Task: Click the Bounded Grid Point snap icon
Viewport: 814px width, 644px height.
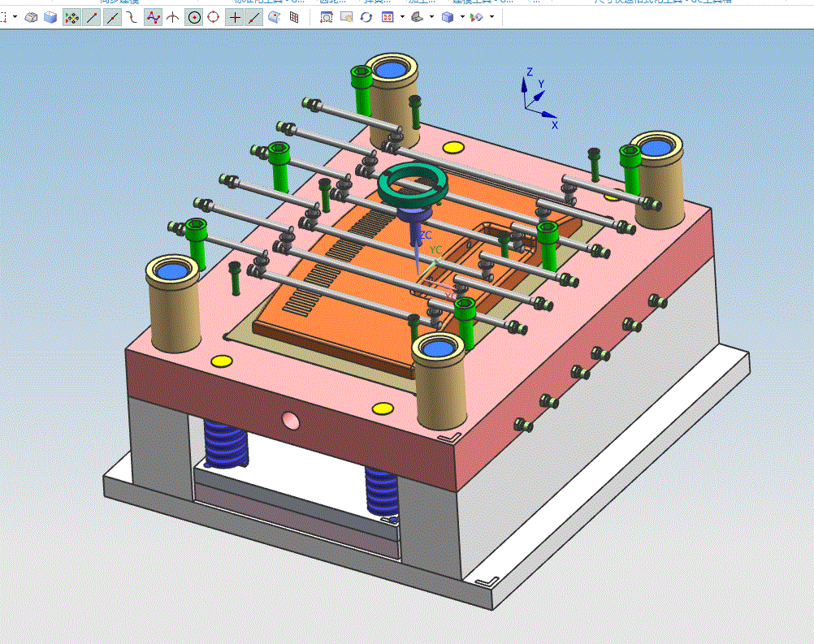Action: click(x=294, y=18)
